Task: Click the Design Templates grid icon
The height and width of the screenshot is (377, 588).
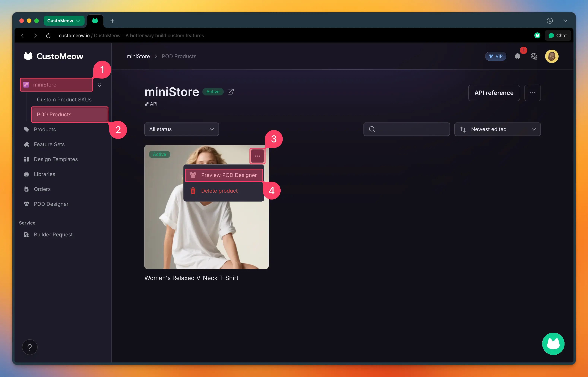Action: click(26, 159)
